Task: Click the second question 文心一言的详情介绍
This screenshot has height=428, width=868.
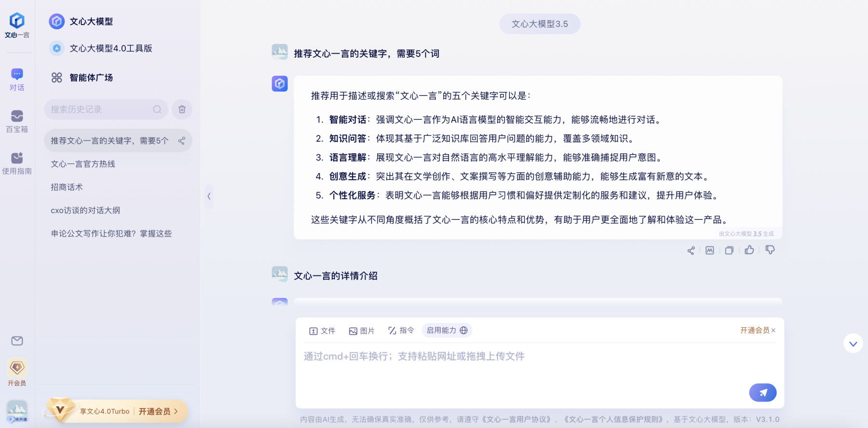Action: (x=336, y=276)
